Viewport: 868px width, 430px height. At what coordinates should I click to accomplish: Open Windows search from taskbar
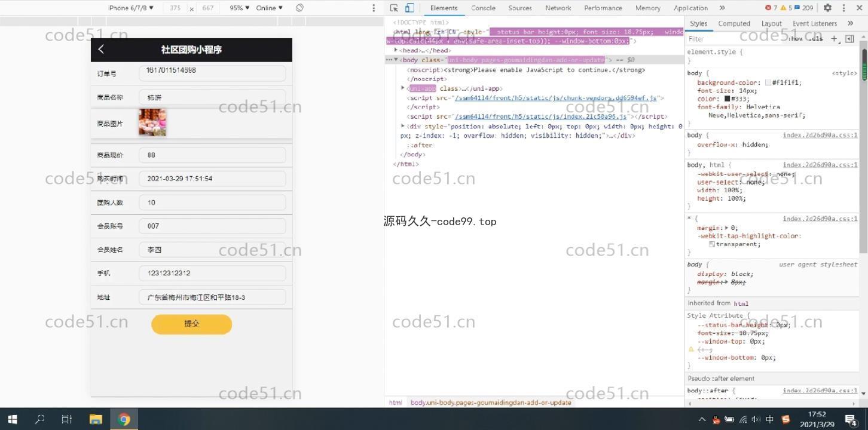click(39, 419)
